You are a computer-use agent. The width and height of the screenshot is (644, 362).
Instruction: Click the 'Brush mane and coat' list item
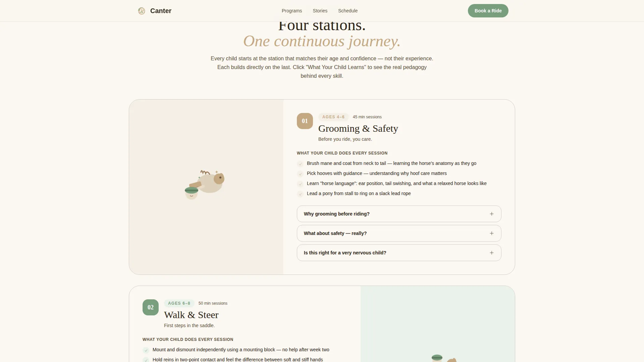[391, 163]
